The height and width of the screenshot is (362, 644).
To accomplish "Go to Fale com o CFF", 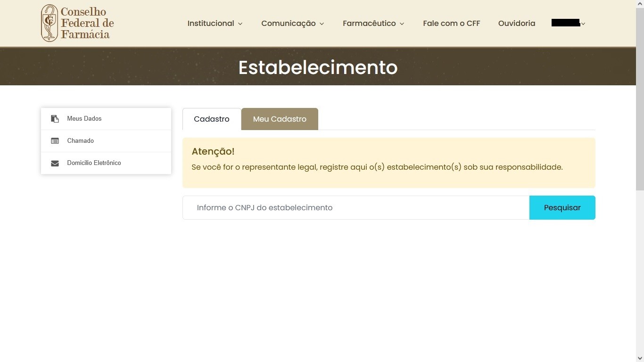I will coord(451,24).
